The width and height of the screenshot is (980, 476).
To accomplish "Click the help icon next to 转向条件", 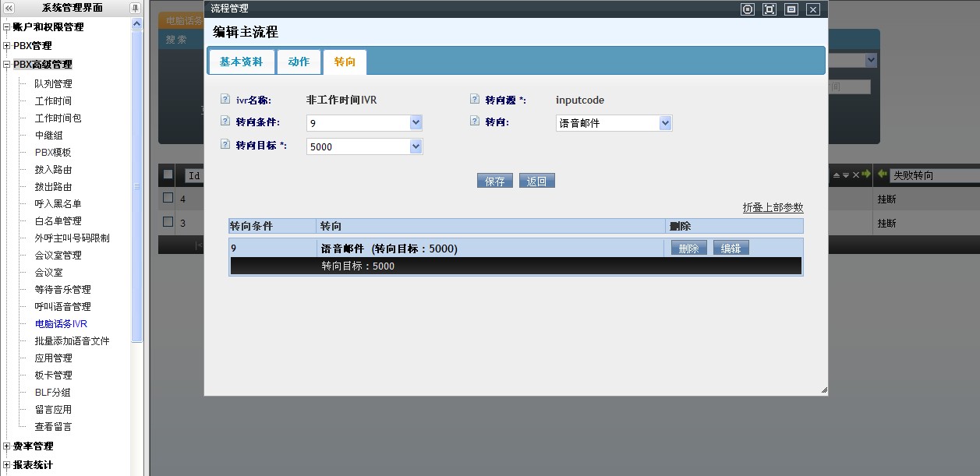I will pyautogui.click(x=225, y=122).
